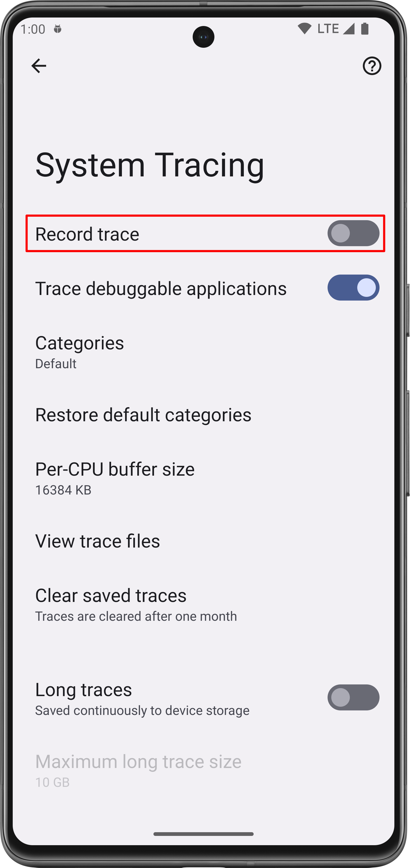Tap the back arrow icon
This screenshot has height=868, width=410.
[39, 65]
